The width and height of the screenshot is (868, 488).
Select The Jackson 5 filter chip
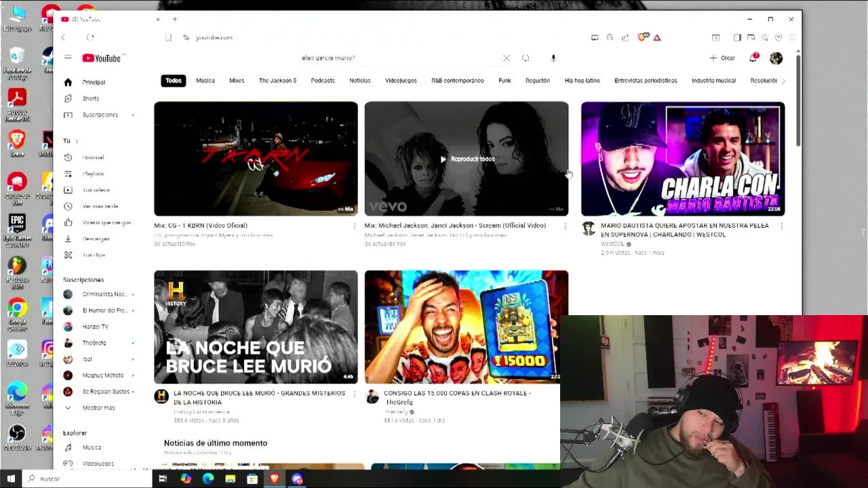coord(277,81)
